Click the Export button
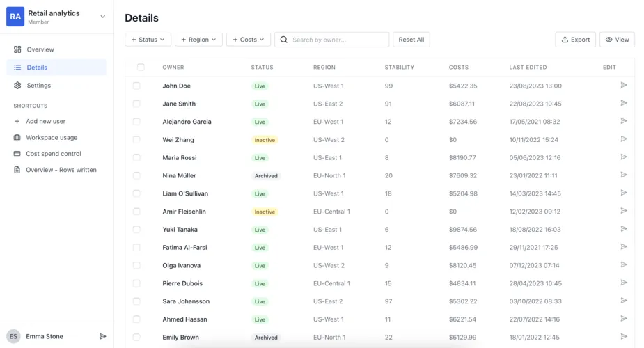644x348 pixels. 575,40
